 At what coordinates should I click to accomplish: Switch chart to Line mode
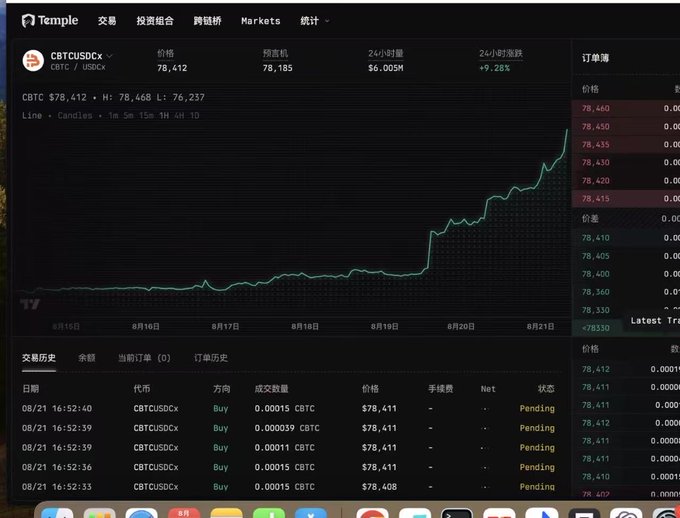point(32,115)
